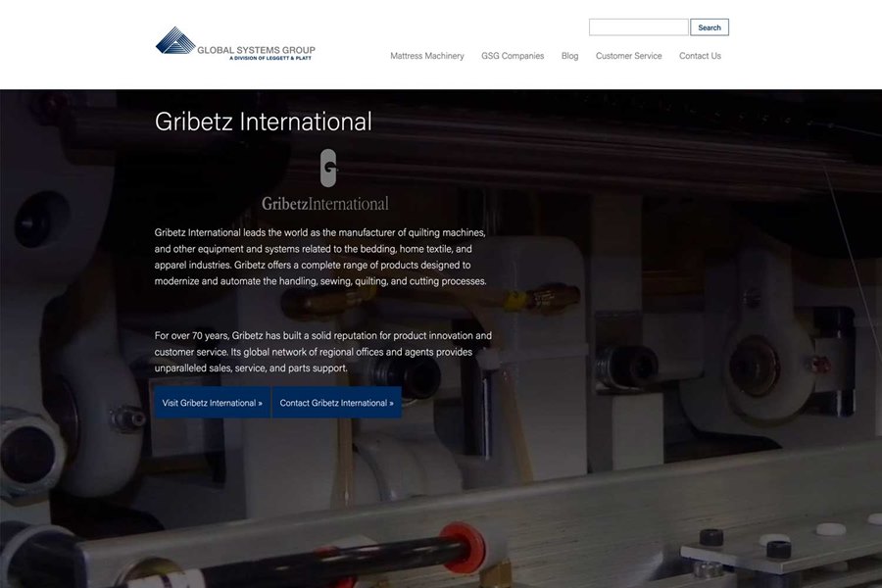The width and height of the screenshot is (882, 588).
Task: Click the 'A Division of Leggett & Platt' tagline
Action: 270,58
